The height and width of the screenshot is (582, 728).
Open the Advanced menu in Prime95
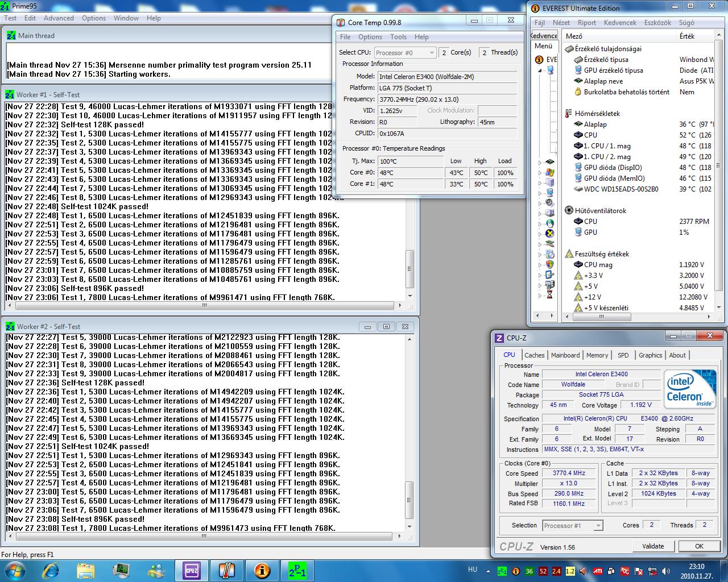(59, 18)
